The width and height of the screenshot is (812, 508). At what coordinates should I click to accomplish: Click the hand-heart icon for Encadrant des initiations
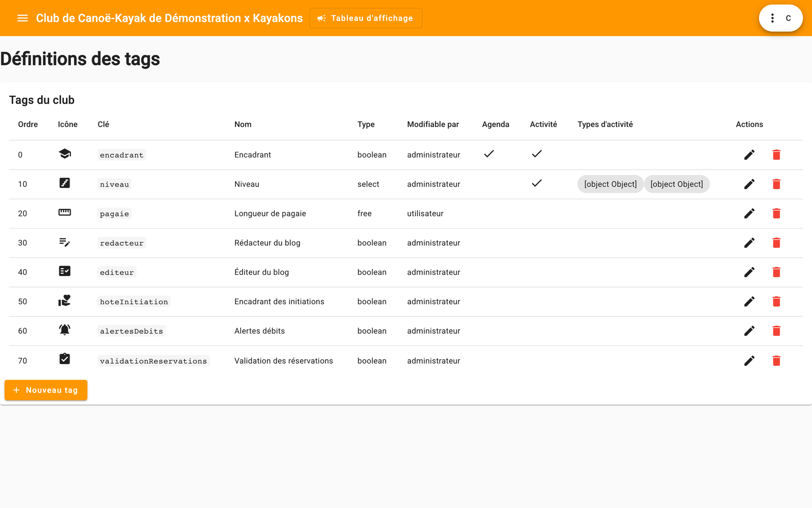coord(64,301)
